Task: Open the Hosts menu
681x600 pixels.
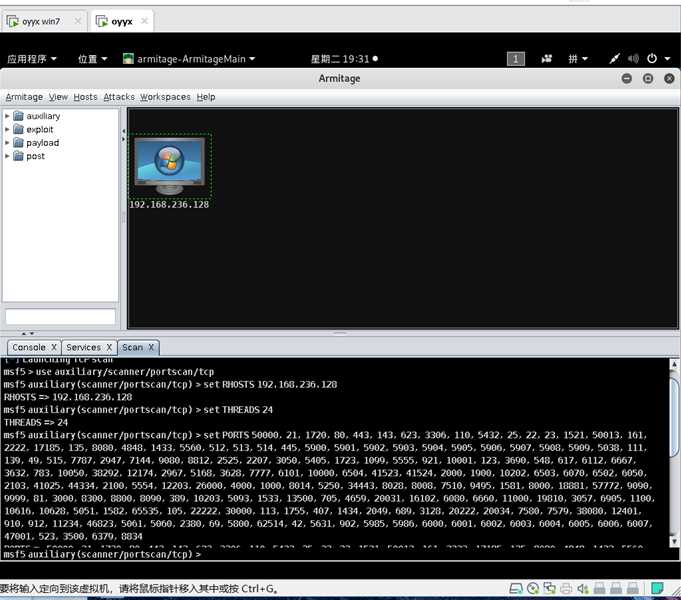Action: click(x=85, y=97)
